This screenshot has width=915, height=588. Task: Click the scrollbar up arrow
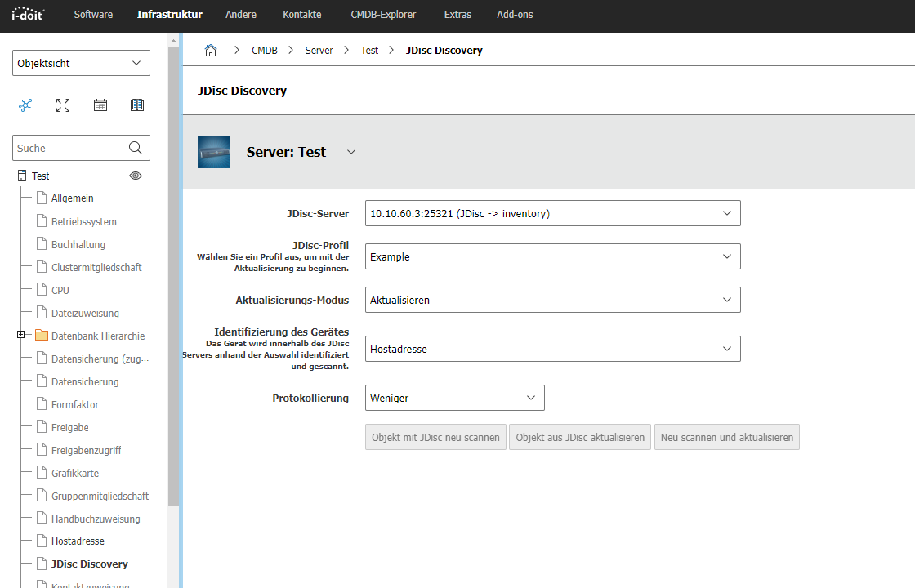pos(173,41)
